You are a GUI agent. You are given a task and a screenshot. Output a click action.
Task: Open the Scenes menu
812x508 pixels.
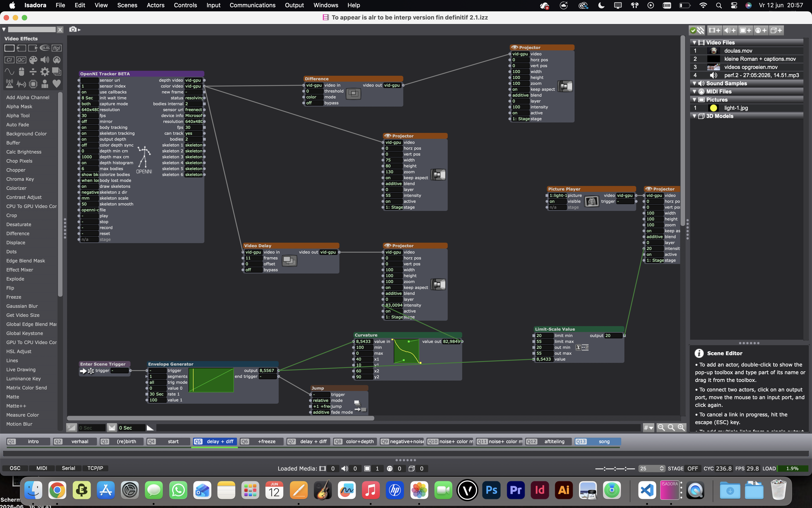pos(127,5)
